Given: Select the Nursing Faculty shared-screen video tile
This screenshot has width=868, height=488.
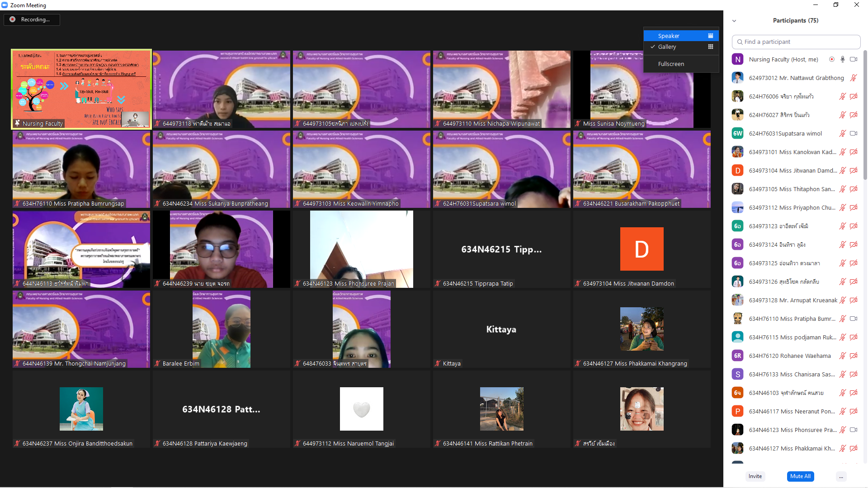Looking at the screenshot, I should pos(81,89).
